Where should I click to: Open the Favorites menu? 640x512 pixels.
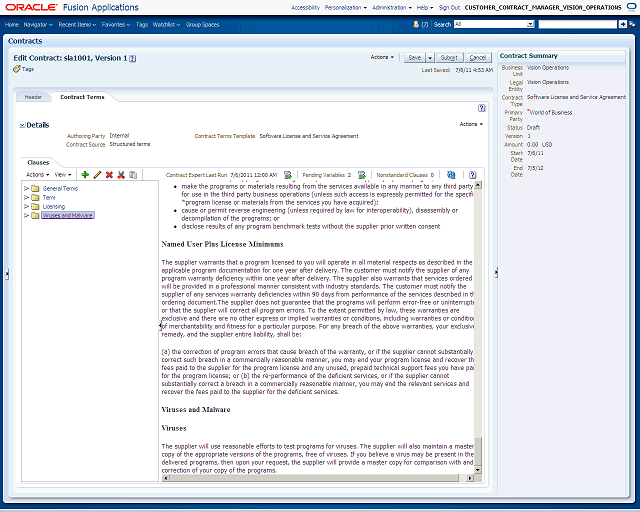(116, 24)
